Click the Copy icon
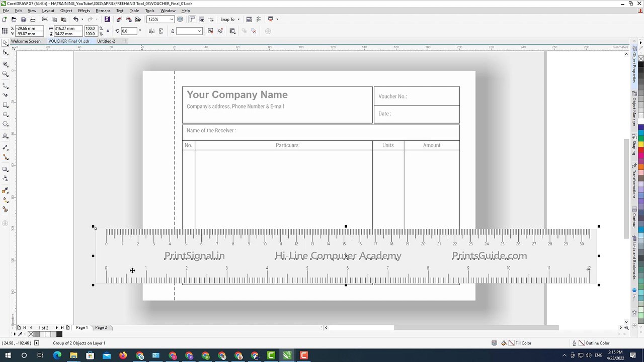Image resolution: width=644 pixels, height=362 pixels. click(x=54, y=19)
